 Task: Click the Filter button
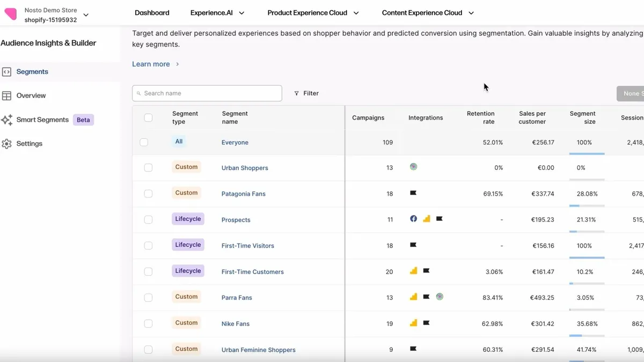(306, 93)
